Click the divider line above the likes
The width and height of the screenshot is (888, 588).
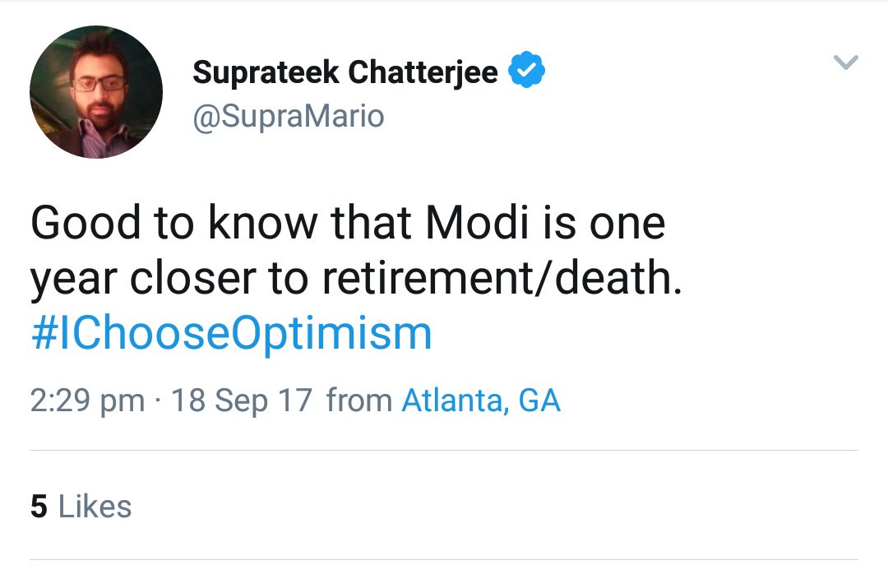pyautogui.click(x=444, y=451)
